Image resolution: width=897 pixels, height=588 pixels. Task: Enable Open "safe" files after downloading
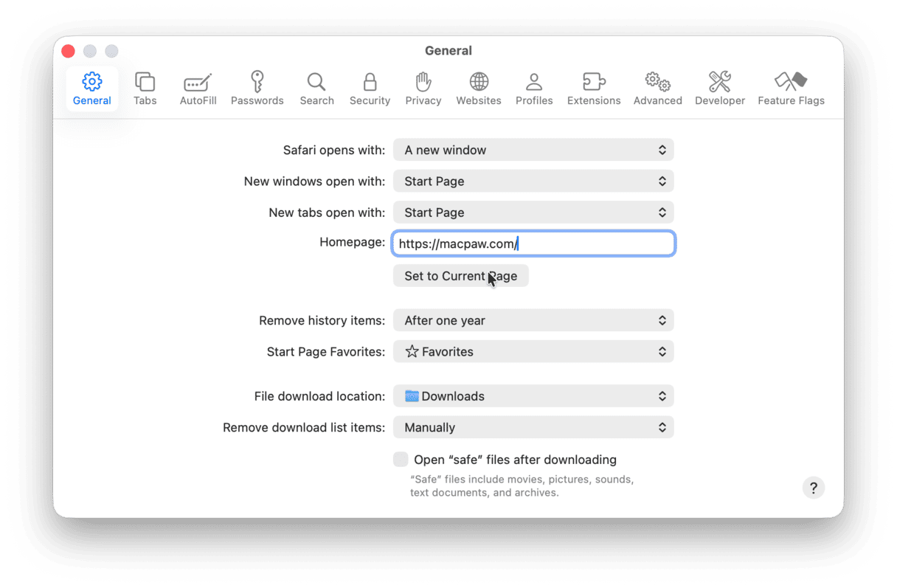[x=401, y=460]
